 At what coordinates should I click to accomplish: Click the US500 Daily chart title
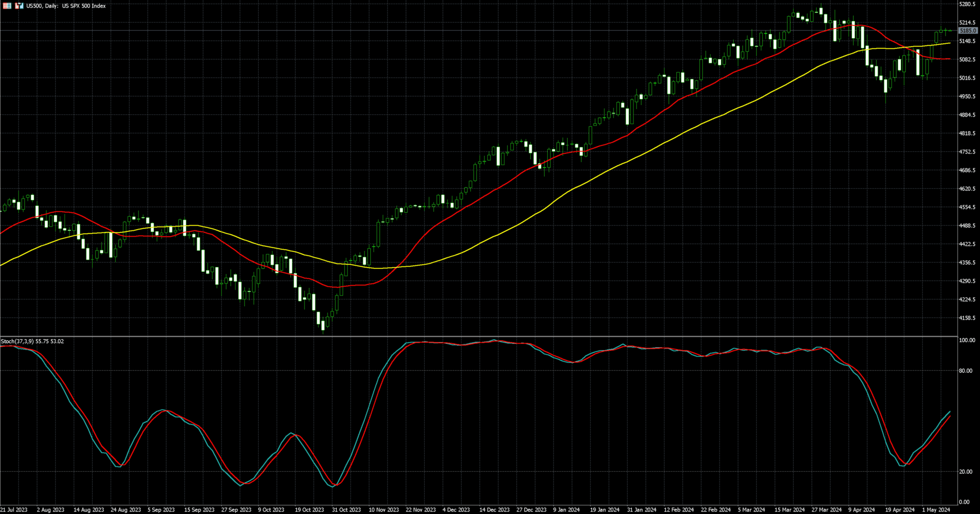pyautogui.click(x=66, y=6)
